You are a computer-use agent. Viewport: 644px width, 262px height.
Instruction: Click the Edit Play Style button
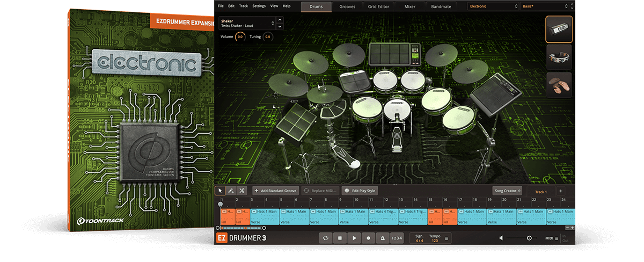click(360, 191)
